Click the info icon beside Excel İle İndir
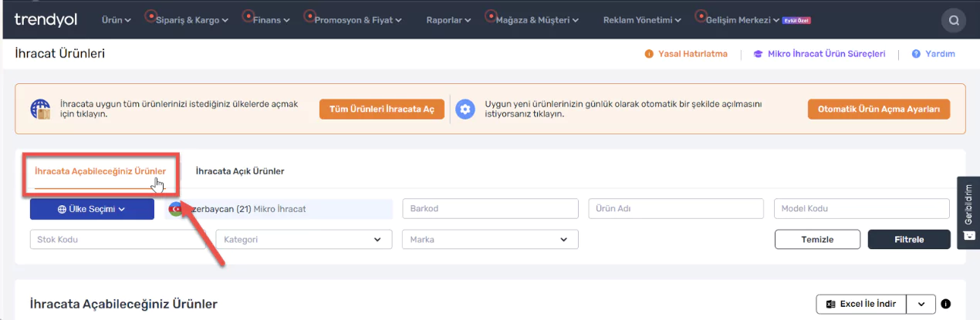Image resolution: width=980 pixels, height=320 pixels. (x=945, y=304)
